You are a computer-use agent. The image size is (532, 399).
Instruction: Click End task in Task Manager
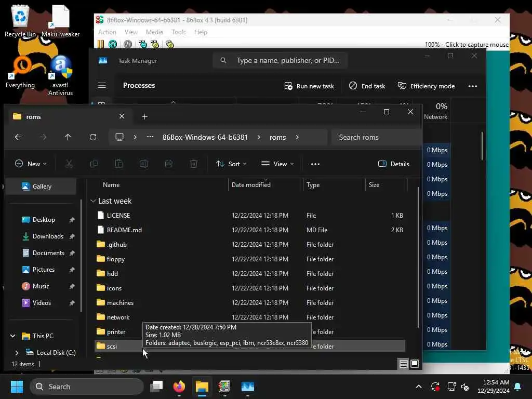click(367, 86)
